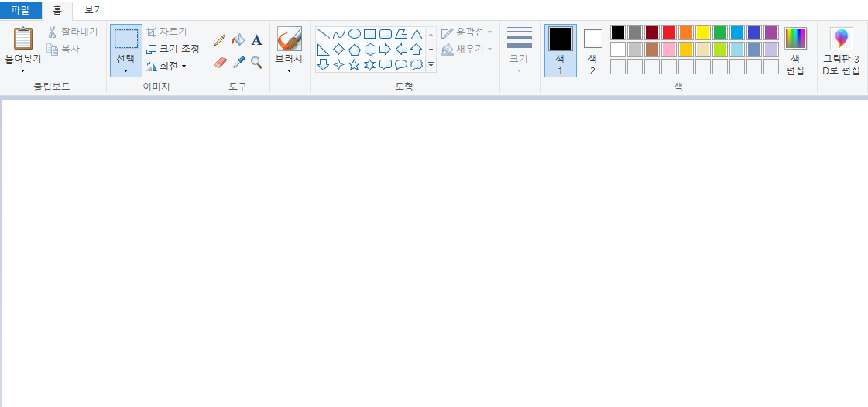Pick the dark red color swatch

(x=652, y=32)
